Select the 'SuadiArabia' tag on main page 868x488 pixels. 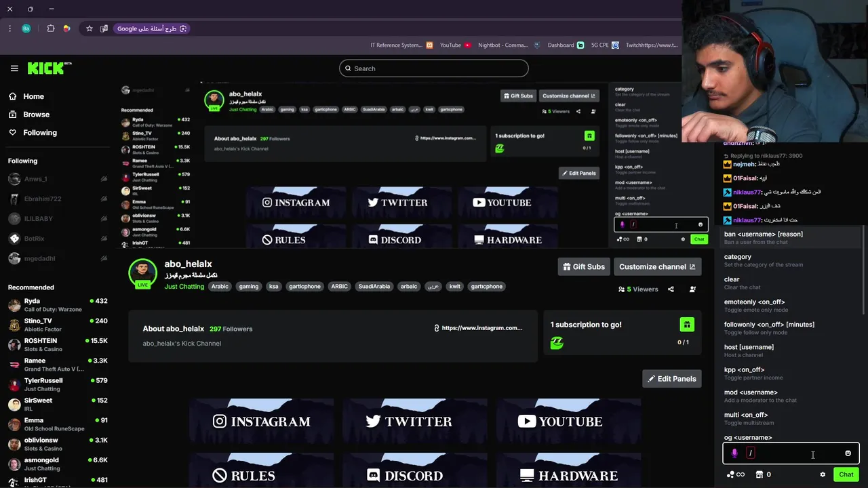coord(374,287)
